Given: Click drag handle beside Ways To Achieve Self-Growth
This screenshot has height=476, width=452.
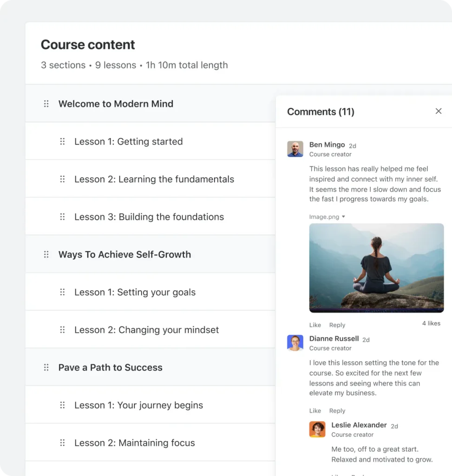Looking at the screenshot, I should click(x=46, y=254).
